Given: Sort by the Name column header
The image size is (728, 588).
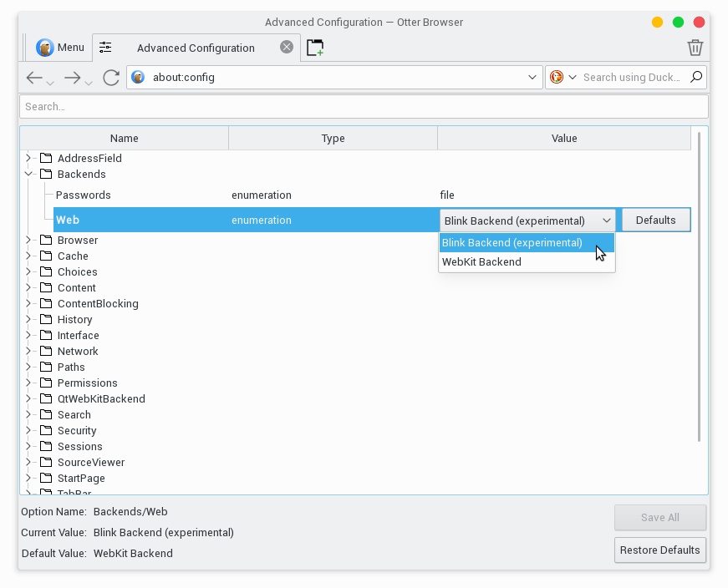Looking at the screenshot, I should [124, 139].
